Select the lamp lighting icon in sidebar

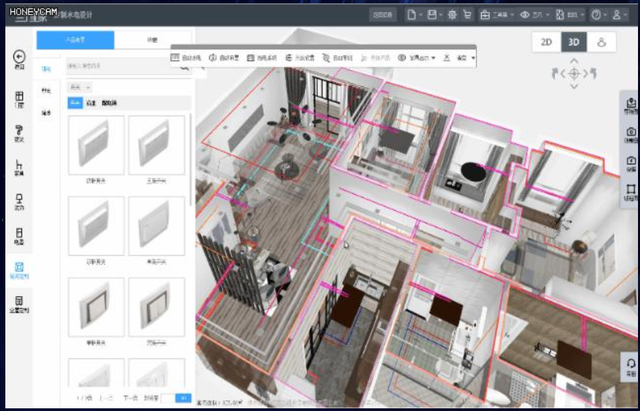[19, 199]
